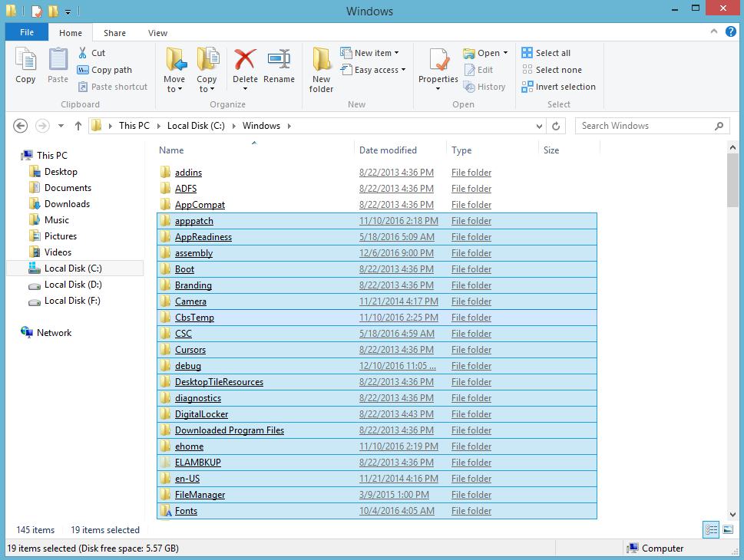
Task: Minimize the ribbon with the caret icon
Action: (713, 31)
